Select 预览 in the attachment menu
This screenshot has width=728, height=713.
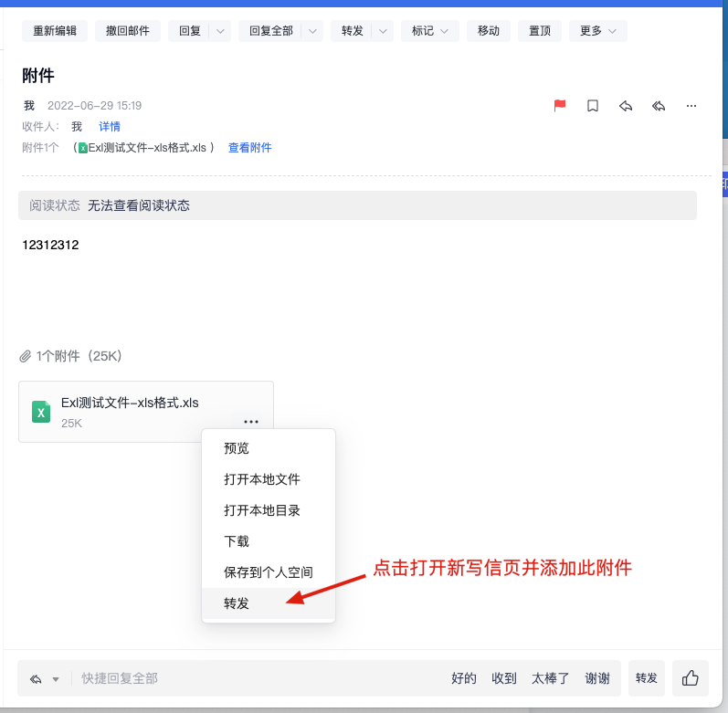[x=269, y=448]
